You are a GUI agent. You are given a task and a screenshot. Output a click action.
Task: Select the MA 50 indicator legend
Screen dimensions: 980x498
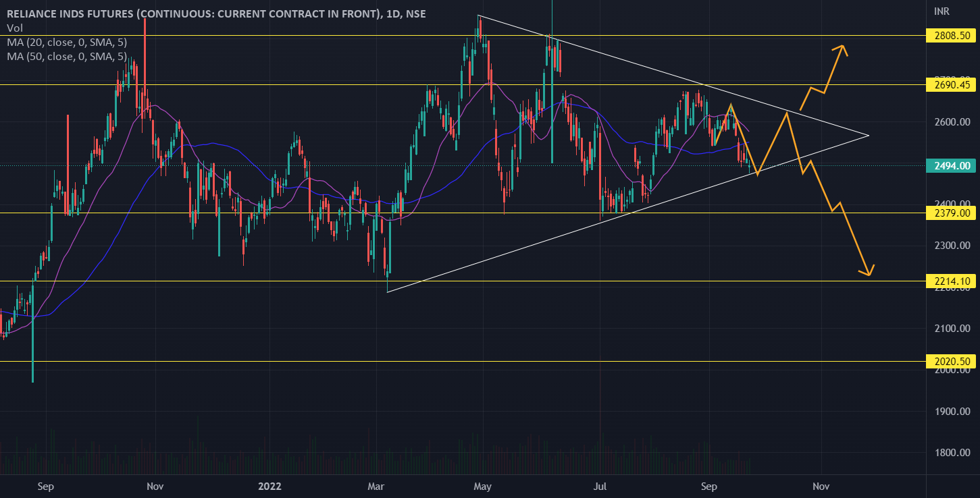pyautogui.click(x=67, y=56)
